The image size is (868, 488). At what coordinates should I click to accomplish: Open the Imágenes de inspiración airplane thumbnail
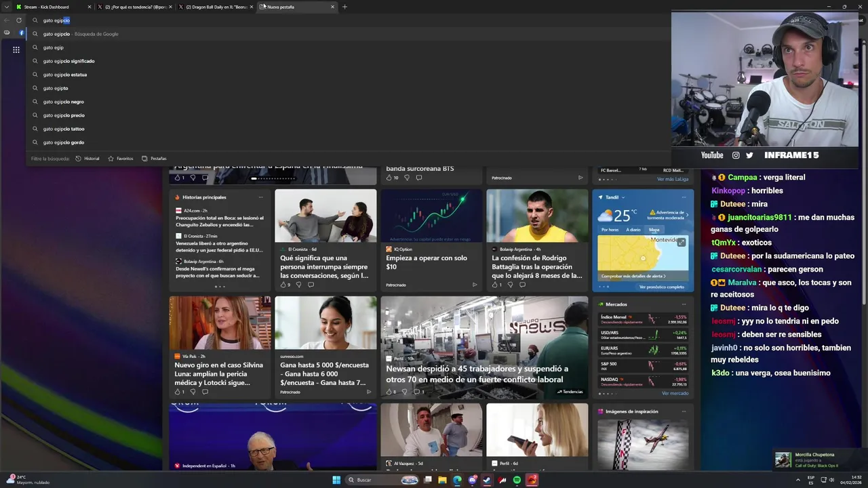(x=642, y=444)
